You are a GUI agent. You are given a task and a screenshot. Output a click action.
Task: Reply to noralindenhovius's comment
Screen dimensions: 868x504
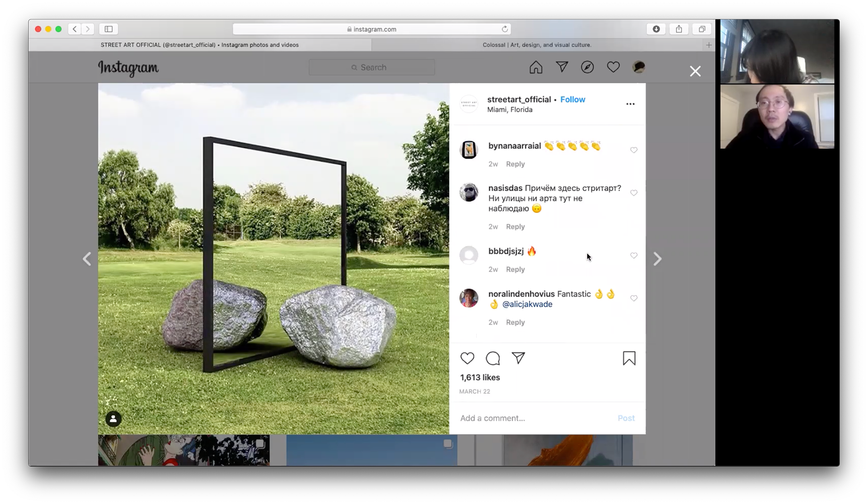click(515, 322)
